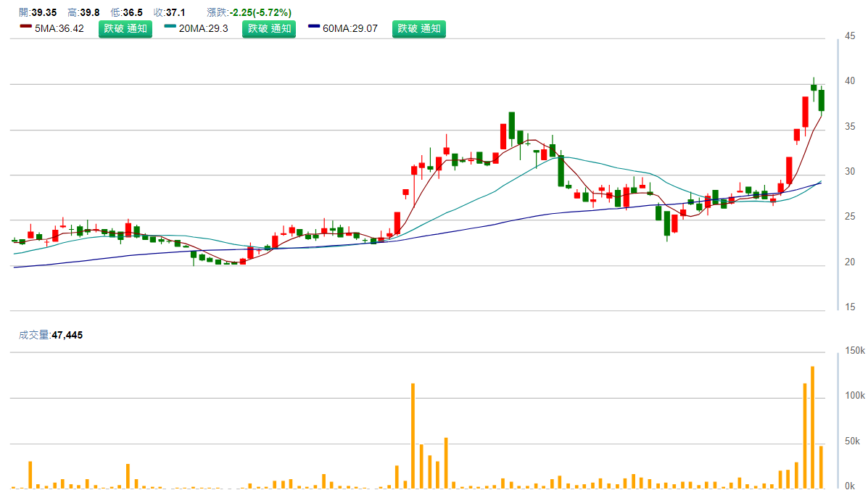Screen dimensions: 868x498
Task: Click the low price 低 36.5
Action: (x=126, y=12)
